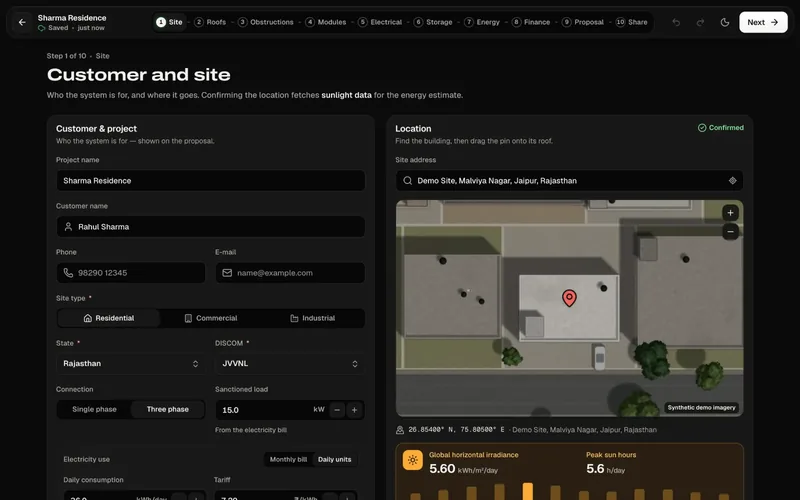Image resolution: width=800 pixels, height=500 pixels.
Task: Select Industrial site type
Action: point(313,318)
